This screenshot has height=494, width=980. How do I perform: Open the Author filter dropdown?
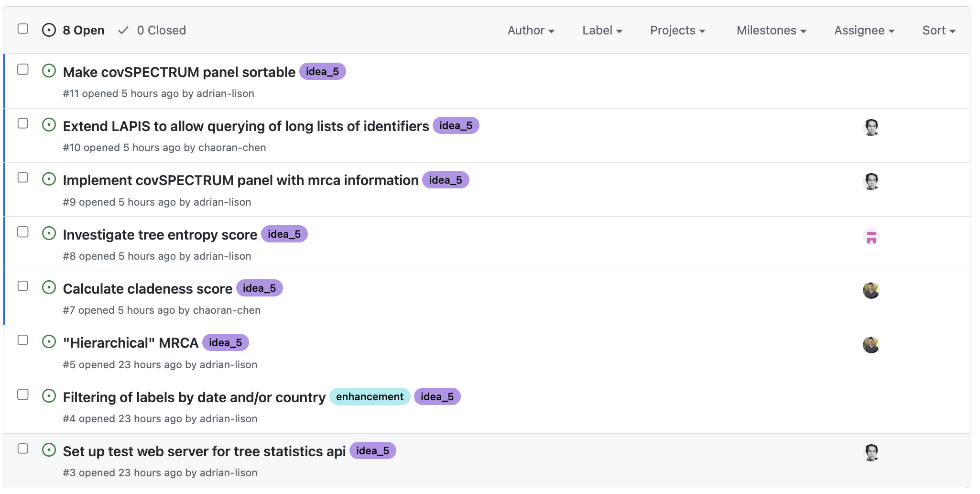point(531,31)
